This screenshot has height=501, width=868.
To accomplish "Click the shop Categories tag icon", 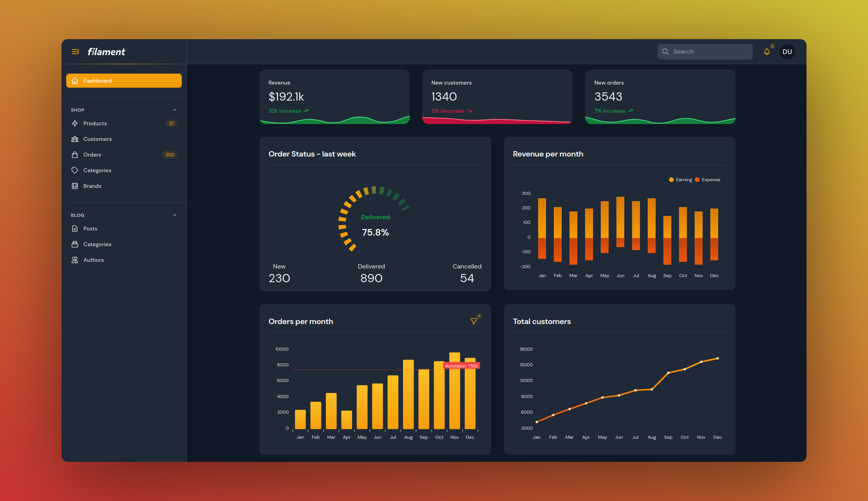I will point(75,170).
